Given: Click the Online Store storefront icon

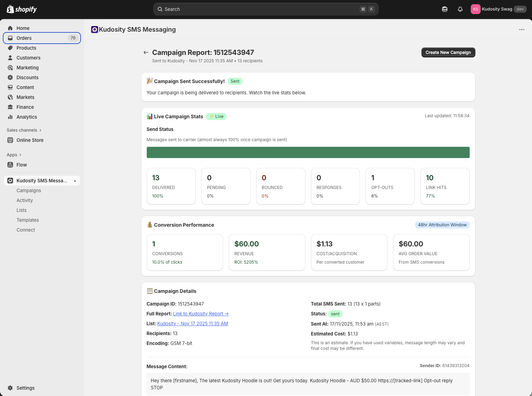Looking at the screenshot, I should [x=10, y=140].
